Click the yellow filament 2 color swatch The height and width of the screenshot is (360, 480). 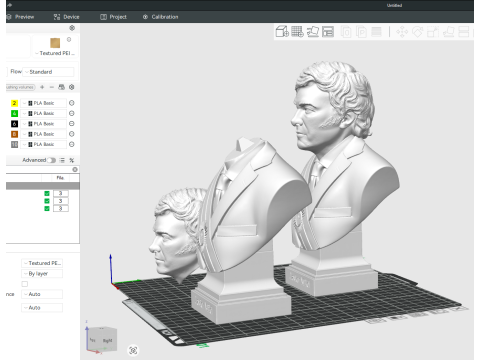[x=14, y=103]
